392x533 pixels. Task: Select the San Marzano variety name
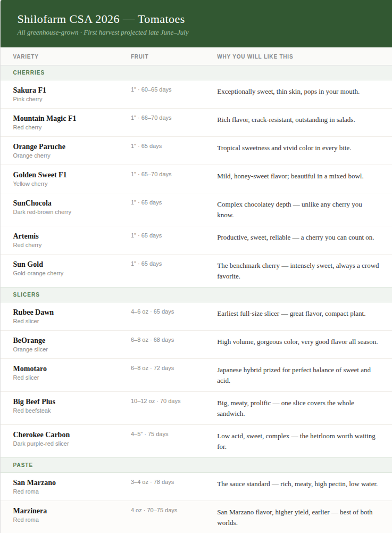pyautogui.click(x=35, y=482)
